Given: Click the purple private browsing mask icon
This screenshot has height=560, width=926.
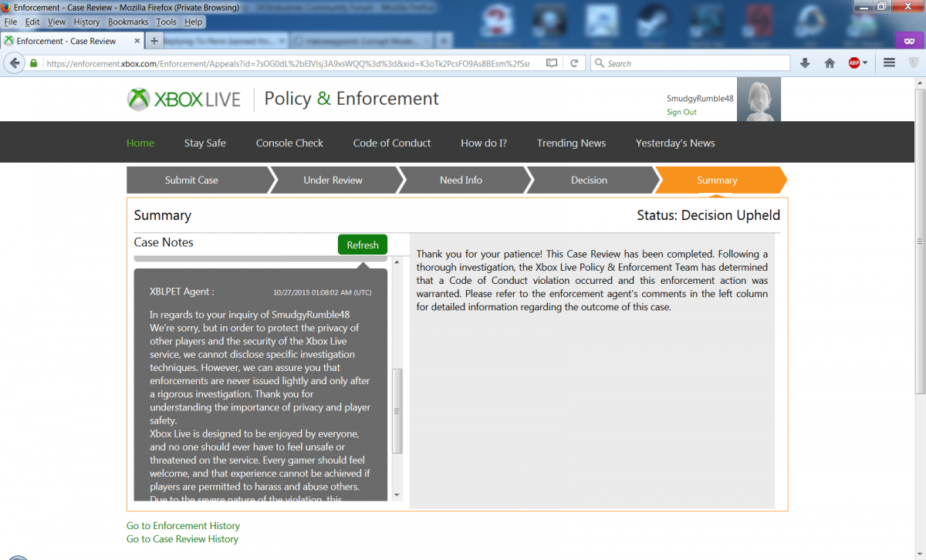Looking at the screenshot, I should pos(909,40).
